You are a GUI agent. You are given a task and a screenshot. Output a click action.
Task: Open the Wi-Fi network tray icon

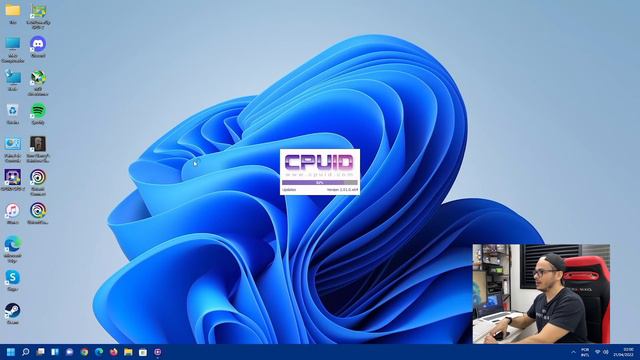[x=598, y=352]
